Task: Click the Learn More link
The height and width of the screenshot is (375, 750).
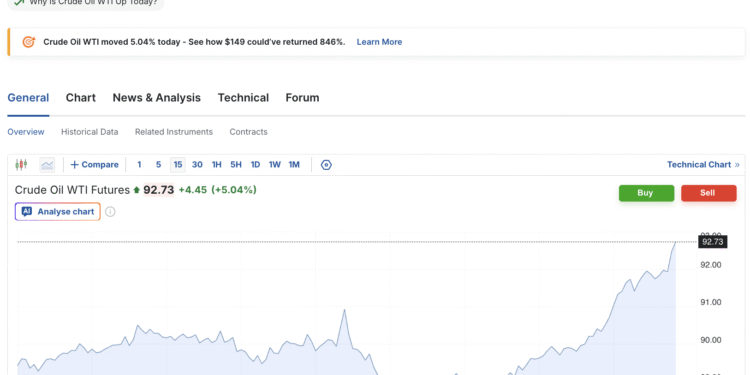Action: pyautogui.click(x=379, y=42)
